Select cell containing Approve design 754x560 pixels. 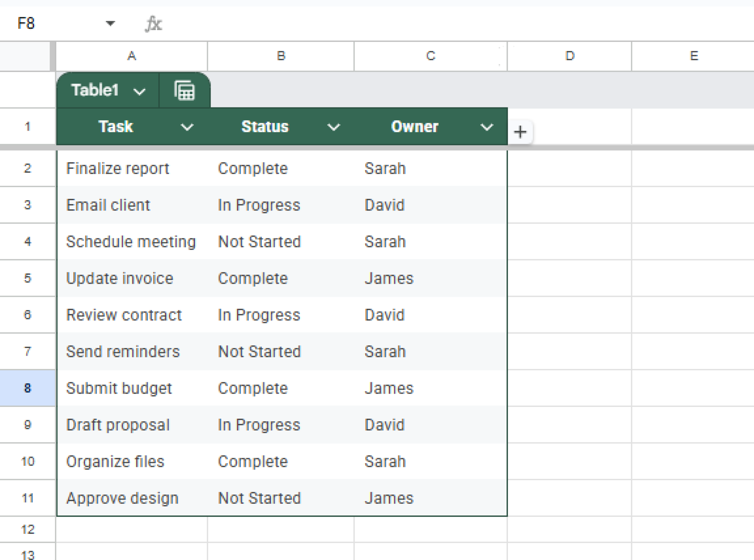pos(122,498)
